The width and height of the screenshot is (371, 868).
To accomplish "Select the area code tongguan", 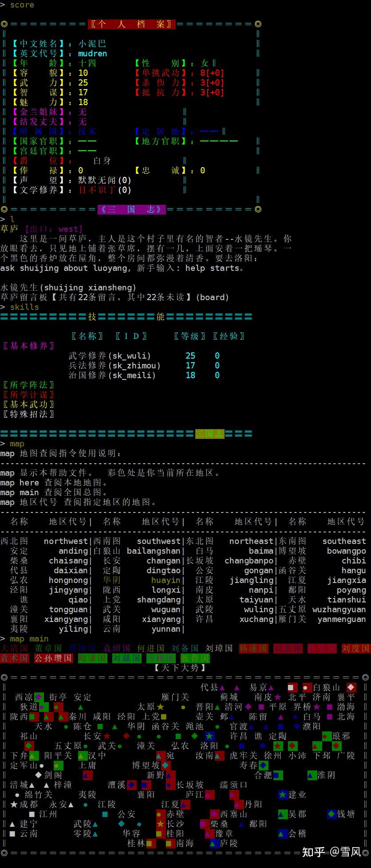I will click(68, 609).
